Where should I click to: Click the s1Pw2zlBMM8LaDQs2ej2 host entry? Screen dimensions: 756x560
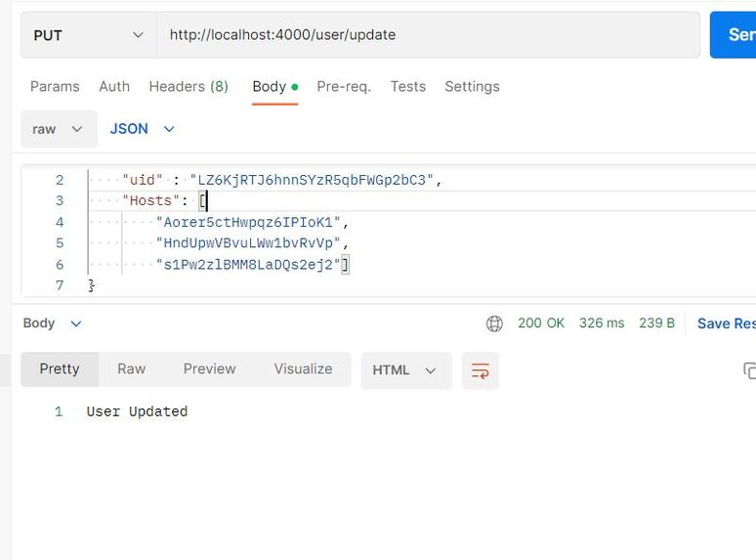click(x=248, y=264)
